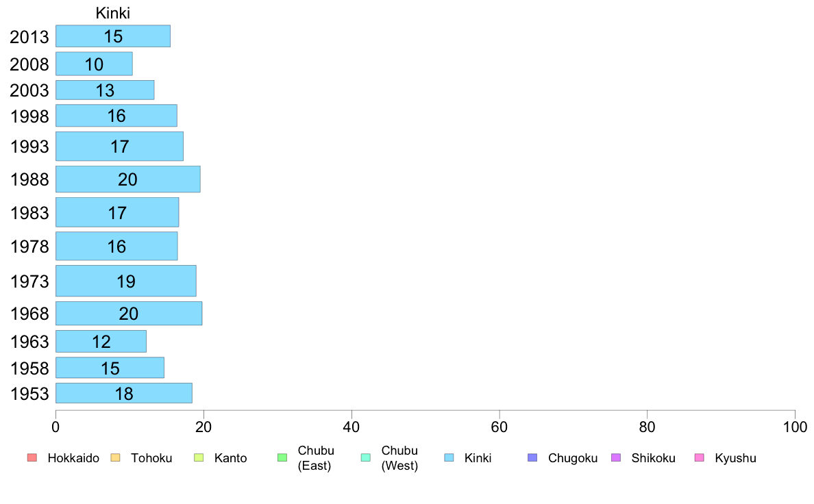Click the Chugoku legend label text
Screen dimensions: 814x504
pyautogui.click(x=573, y=458)
